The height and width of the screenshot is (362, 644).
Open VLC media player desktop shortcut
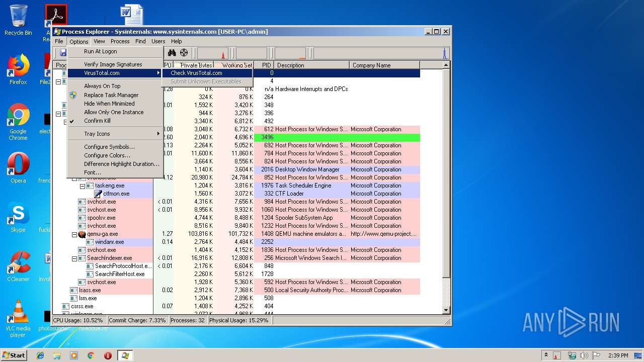point(18,319)
